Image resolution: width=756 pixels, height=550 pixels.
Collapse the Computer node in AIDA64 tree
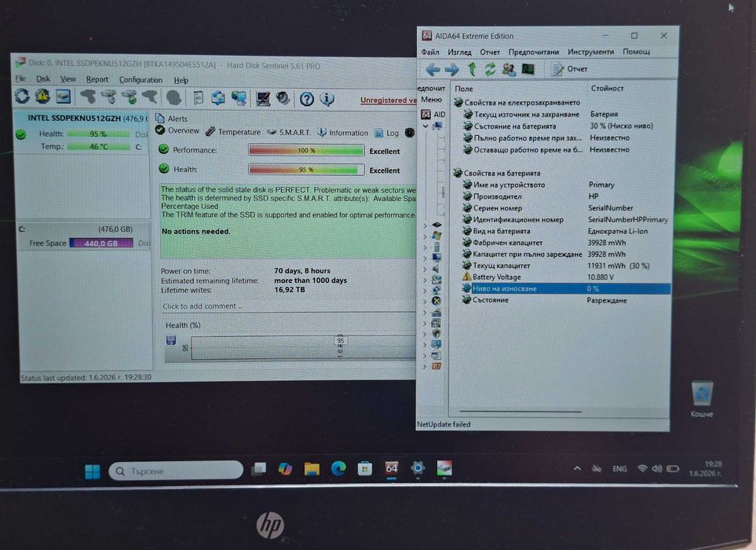tap(425, 126)
